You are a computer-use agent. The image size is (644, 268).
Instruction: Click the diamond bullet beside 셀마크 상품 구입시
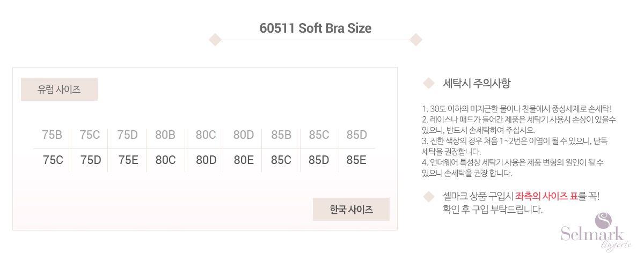click(x=428, y=197)
